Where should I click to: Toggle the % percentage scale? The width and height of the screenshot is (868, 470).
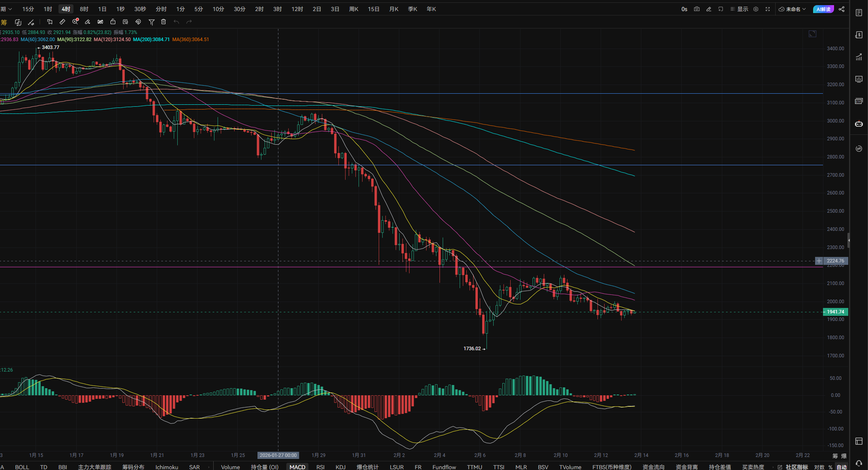tap(830, 467)
